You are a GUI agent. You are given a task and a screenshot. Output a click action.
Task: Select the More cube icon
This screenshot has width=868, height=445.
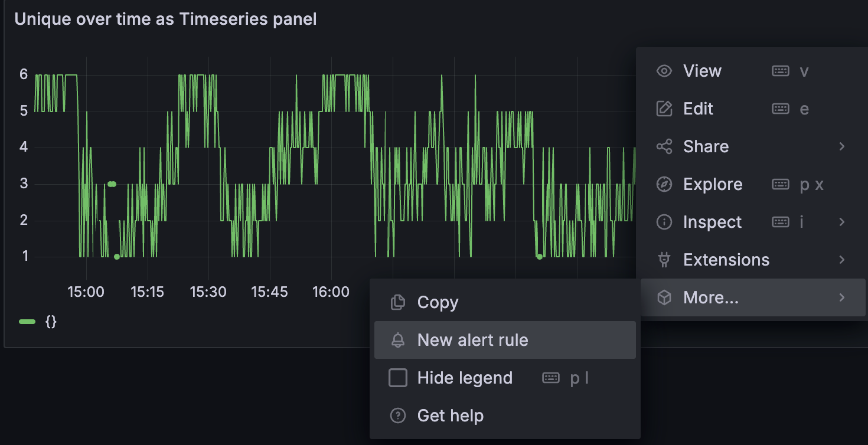point(664,297)
